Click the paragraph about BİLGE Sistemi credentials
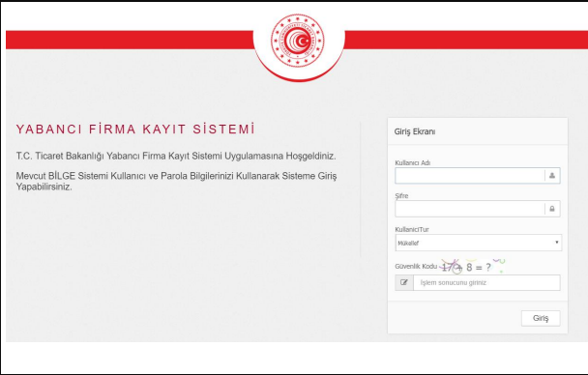Viewport: 588px width, 375px height. tap(176, 182)
